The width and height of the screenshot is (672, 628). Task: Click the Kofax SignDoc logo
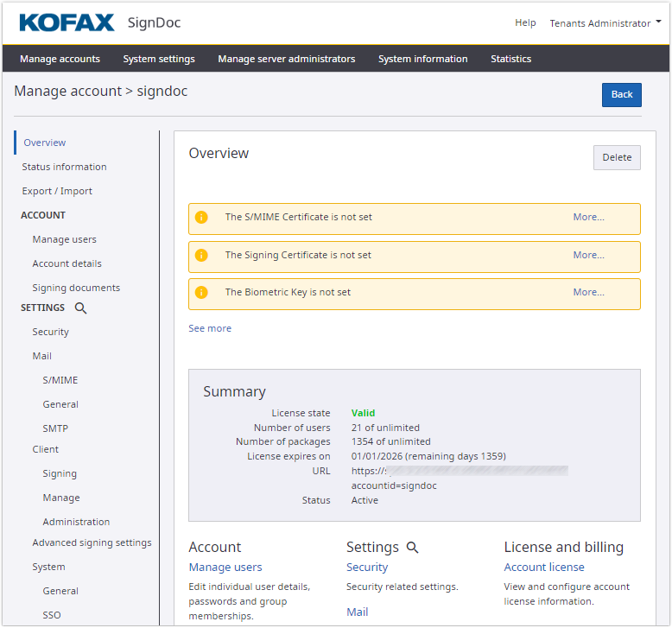[99, 23]
